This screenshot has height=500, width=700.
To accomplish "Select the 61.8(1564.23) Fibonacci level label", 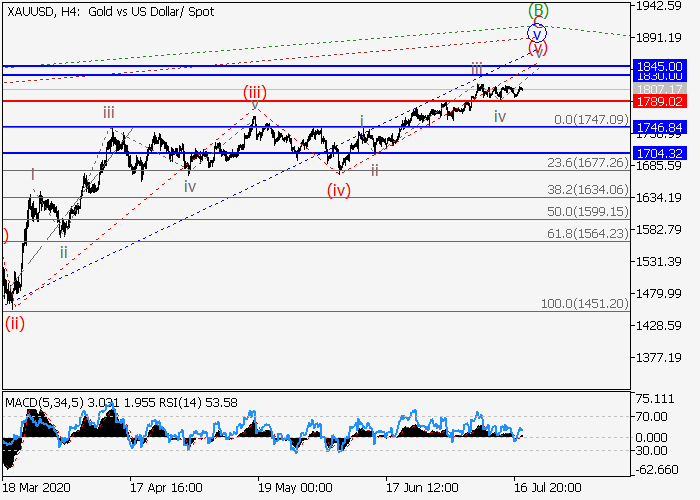I will point(585,234).
